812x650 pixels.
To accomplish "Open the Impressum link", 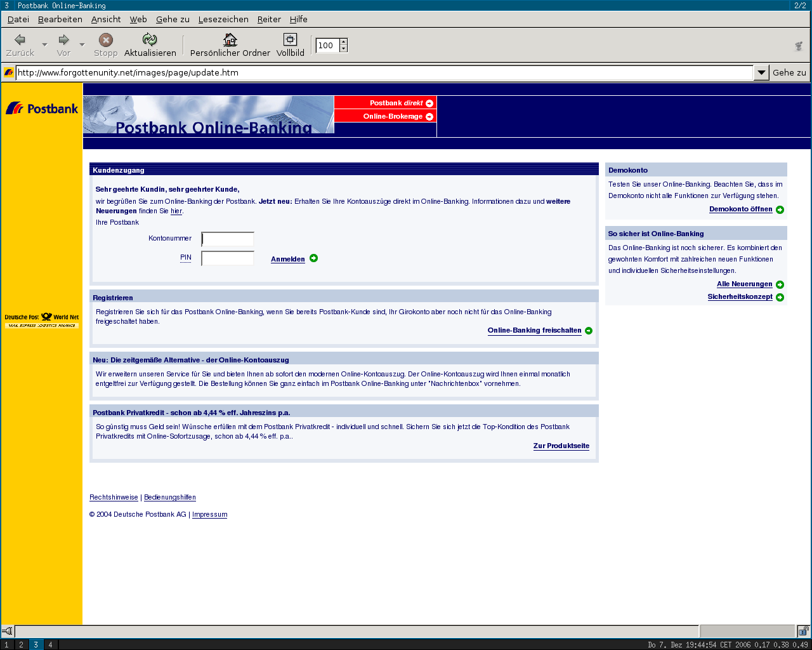I will (209, 515).
